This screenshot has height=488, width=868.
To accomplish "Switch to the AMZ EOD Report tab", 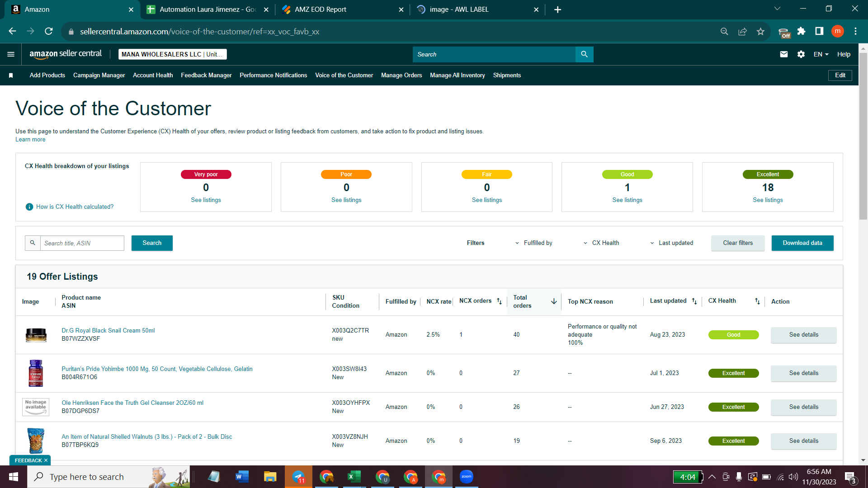I will [x=342, y=9].
